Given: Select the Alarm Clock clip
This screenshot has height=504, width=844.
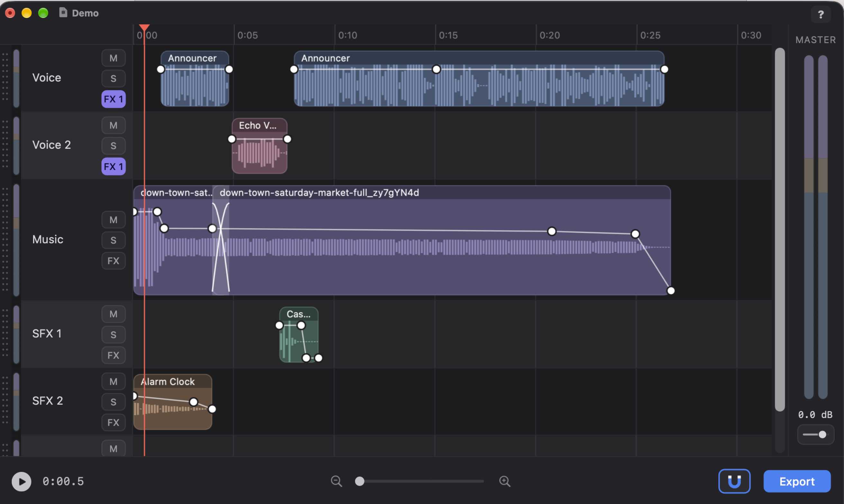Looking at the screenshot, I should tap(173, 402).
